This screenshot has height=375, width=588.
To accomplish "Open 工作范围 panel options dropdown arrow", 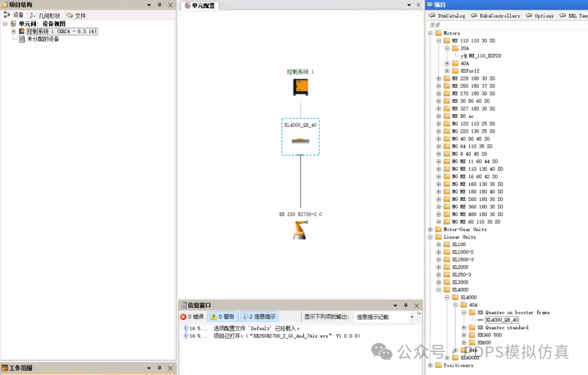I will click(x=149, y=368).
